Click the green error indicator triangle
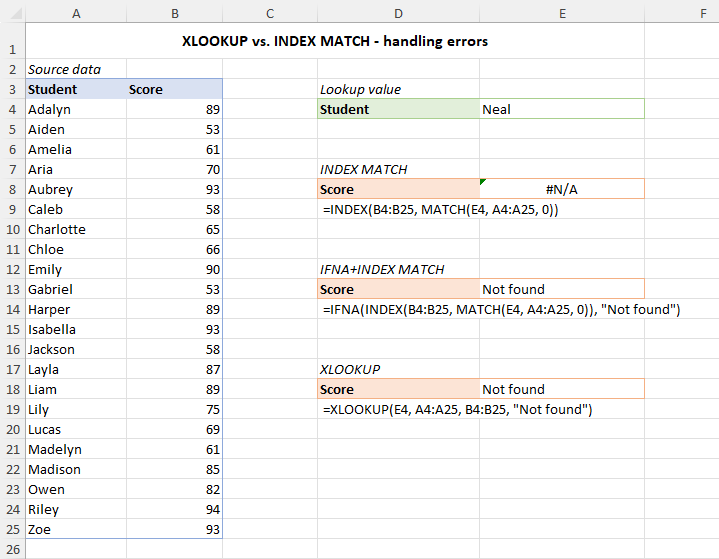The image size is (719, 559). point(482,182)
